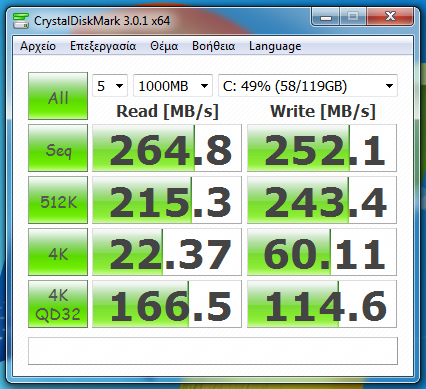This screenshot has width=426, height=389.
Task: Click the Seq write result 252.1
Action: (x=322, y=148)
